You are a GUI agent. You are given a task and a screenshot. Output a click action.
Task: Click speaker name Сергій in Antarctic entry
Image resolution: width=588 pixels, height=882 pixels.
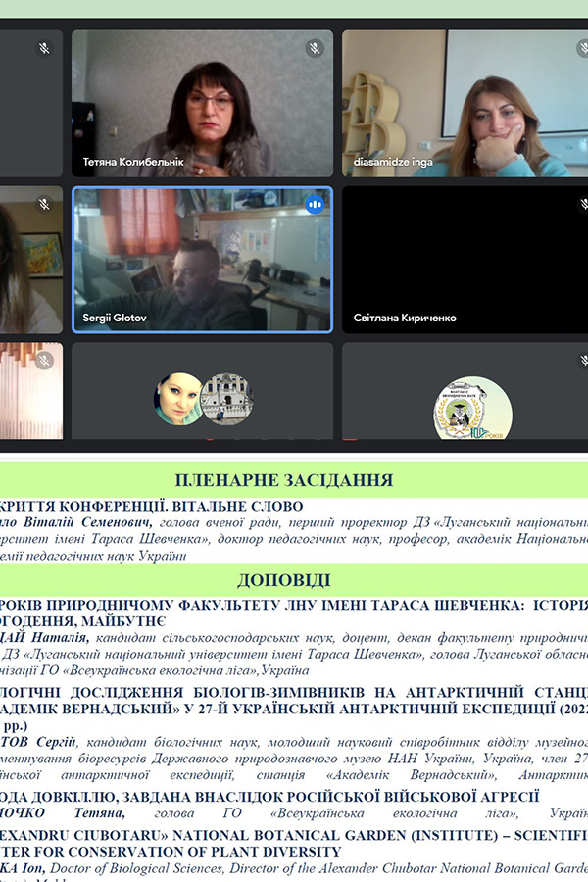coord(56,743)
